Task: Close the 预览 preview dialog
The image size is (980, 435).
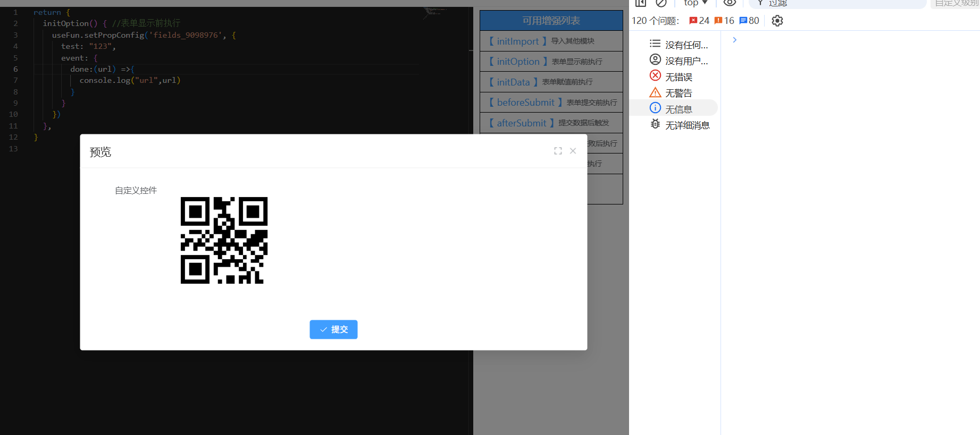Action: pos(573,151)
